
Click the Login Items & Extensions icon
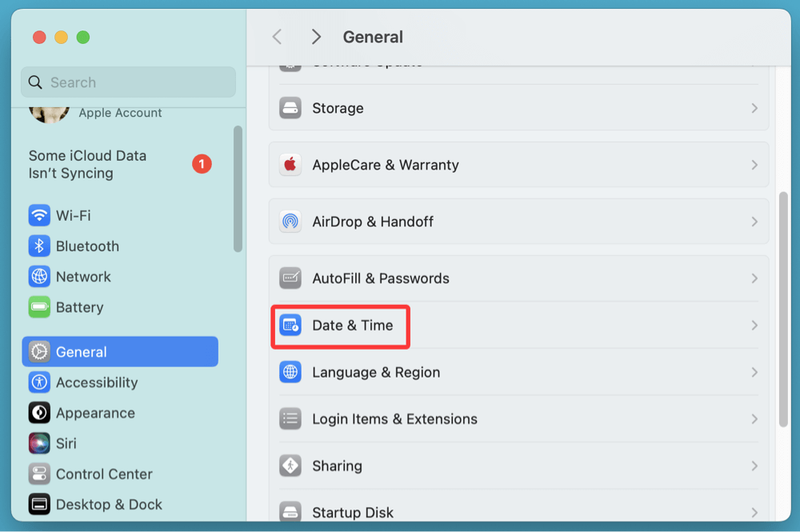click(290, 418)
